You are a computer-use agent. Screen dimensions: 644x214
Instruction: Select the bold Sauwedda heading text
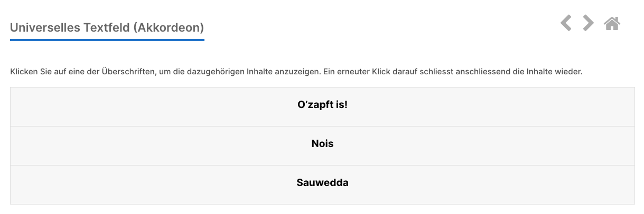[x=322, y=183]
